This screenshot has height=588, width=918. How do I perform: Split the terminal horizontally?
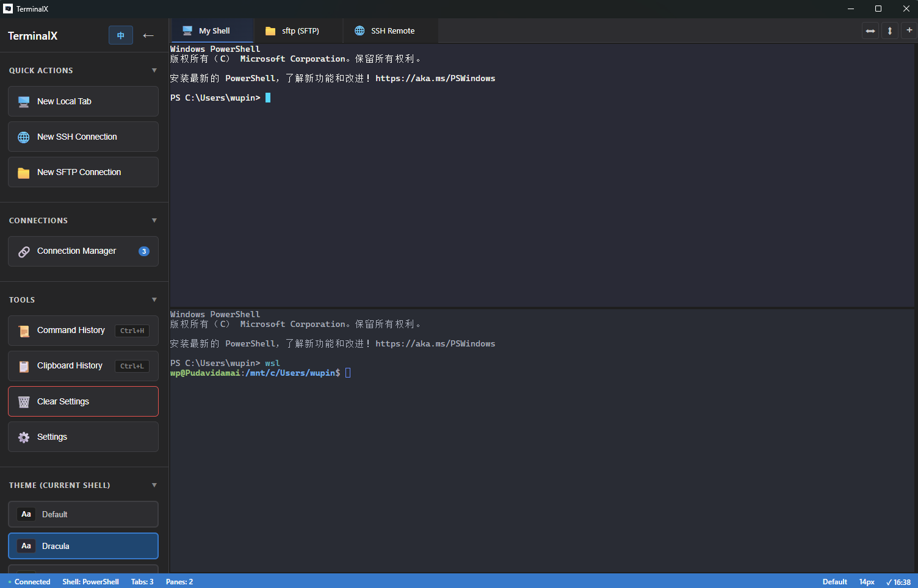870,30
